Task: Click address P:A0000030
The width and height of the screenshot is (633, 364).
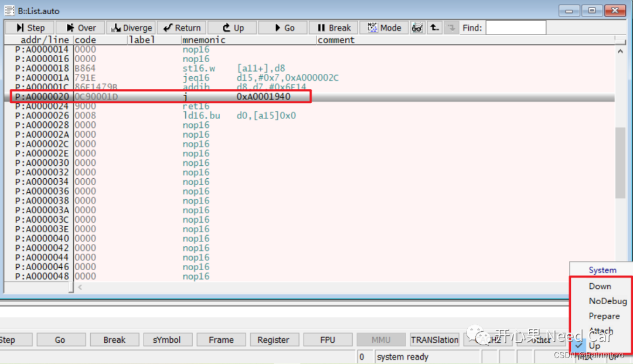Action: click(x=42, y=162)
